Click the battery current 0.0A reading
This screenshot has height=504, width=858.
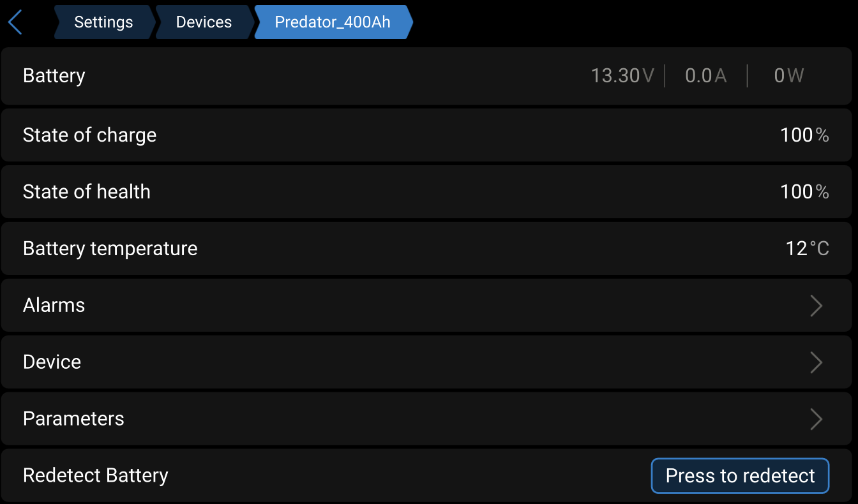click(705, 76)
